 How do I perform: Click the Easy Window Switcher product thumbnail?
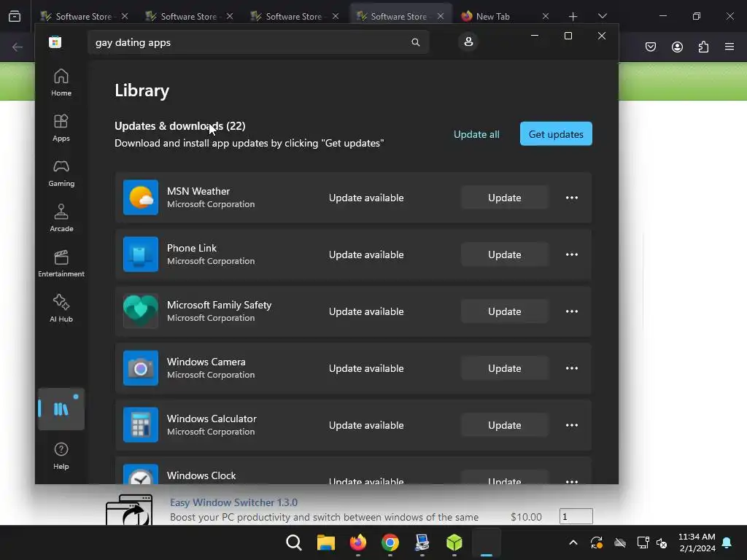point(129,510)
